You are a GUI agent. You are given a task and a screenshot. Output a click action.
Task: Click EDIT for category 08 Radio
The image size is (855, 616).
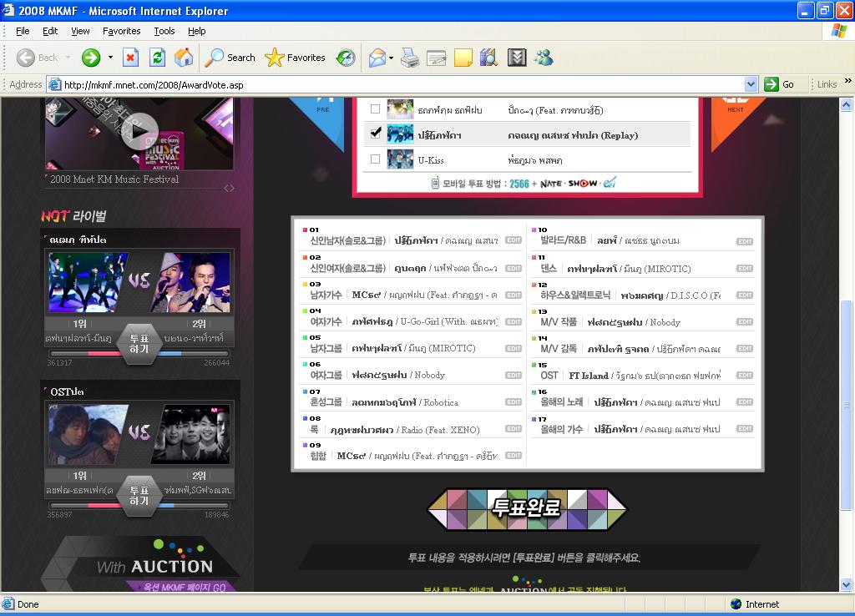point(514,428)
